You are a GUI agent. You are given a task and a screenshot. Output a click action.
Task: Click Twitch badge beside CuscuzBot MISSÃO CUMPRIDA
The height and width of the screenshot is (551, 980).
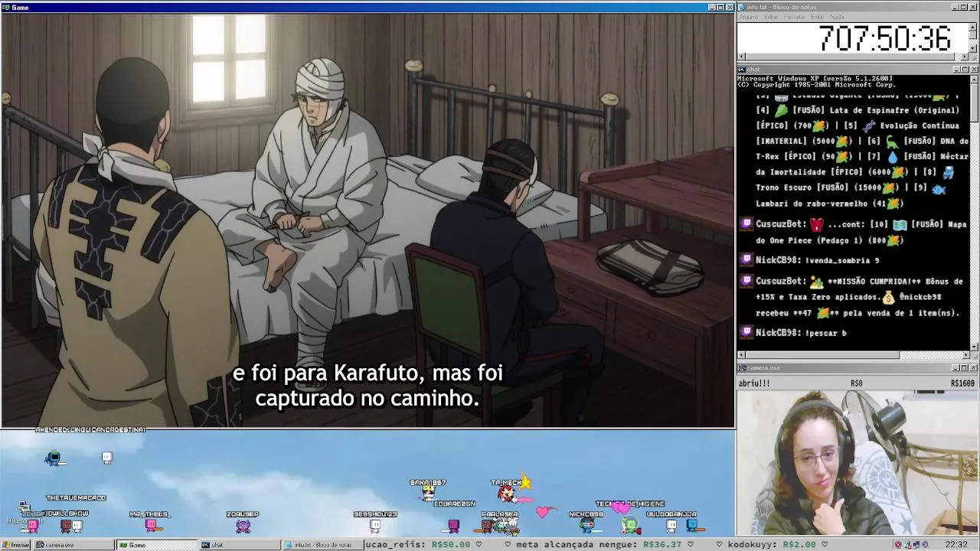(746, 281)
